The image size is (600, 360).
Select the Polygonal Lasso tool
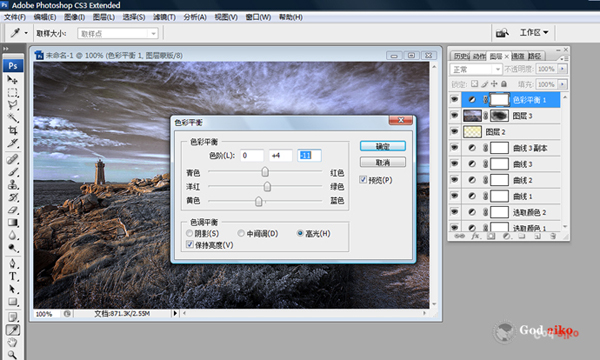point(12,105)
